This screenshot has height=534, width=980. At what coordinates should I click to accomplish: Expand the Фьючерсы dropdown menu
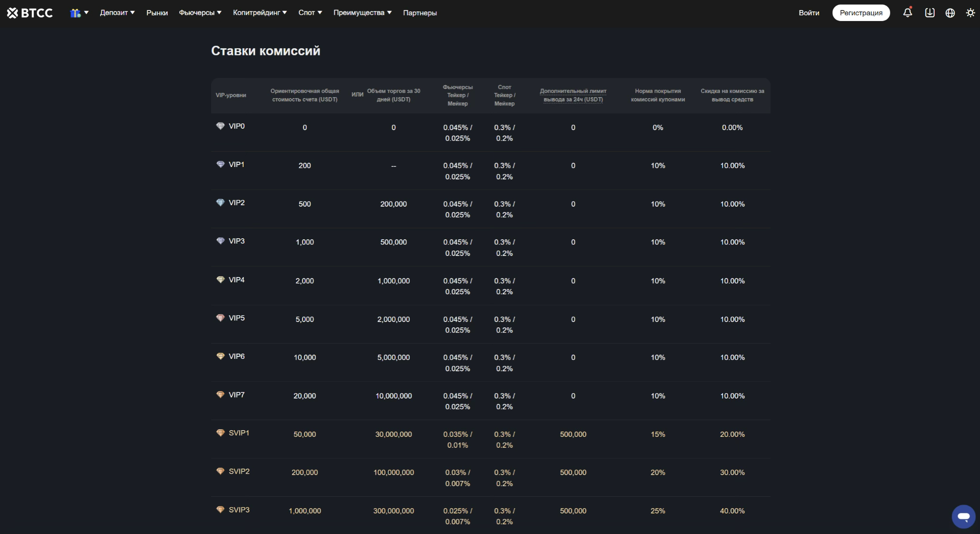click(200, 13)
